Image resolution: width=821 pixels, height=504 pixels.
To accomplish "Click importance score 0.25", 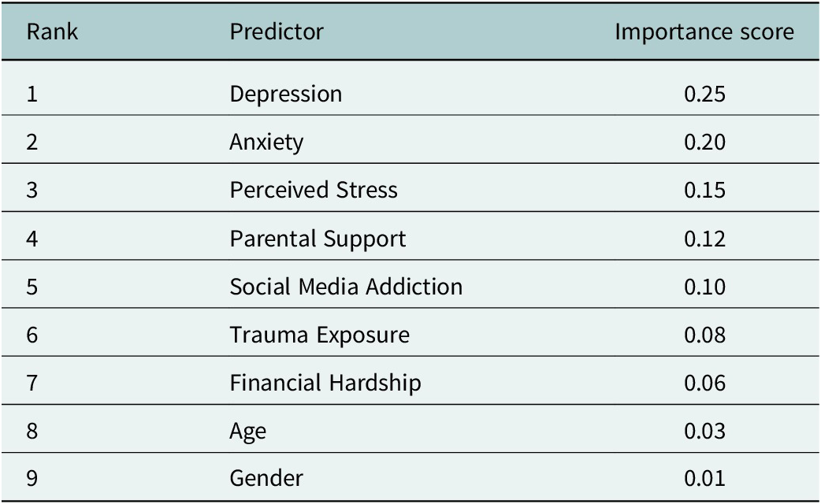I will (704, 94).
